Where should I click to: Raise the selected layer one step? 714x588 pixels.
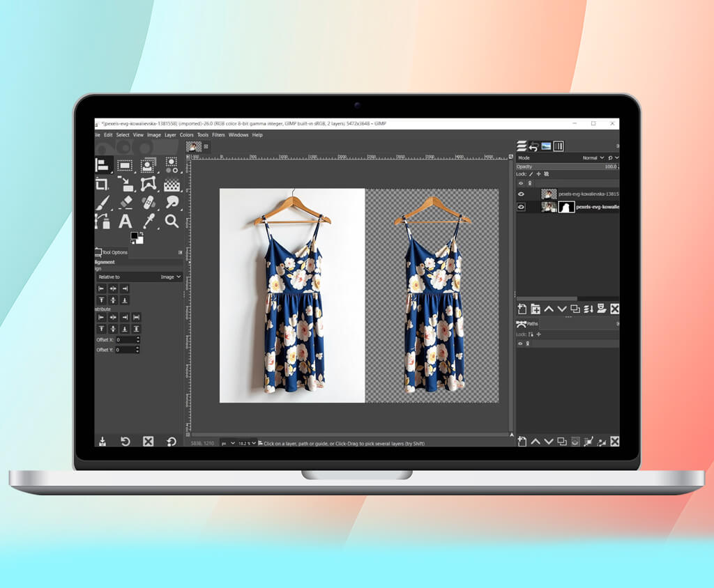[549, 309]
